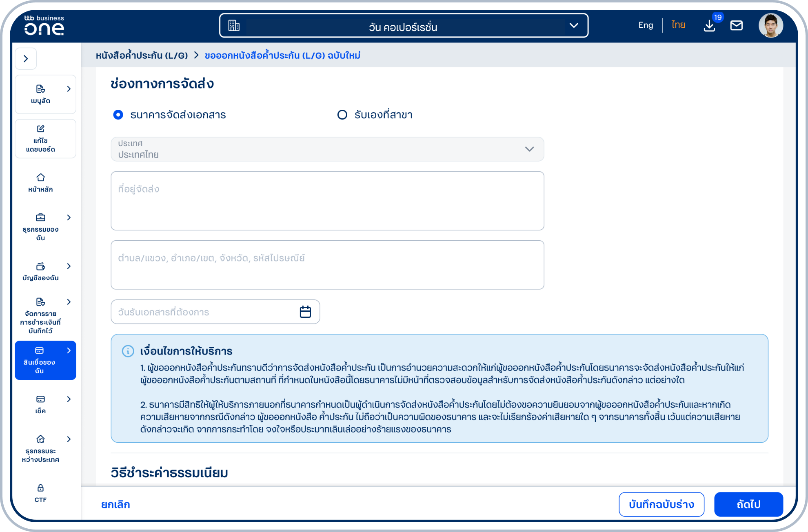Select ธนาคารจัดส่งเอกสาร radio option
Screen dimensions: 808x532
(x=118, y=115)
